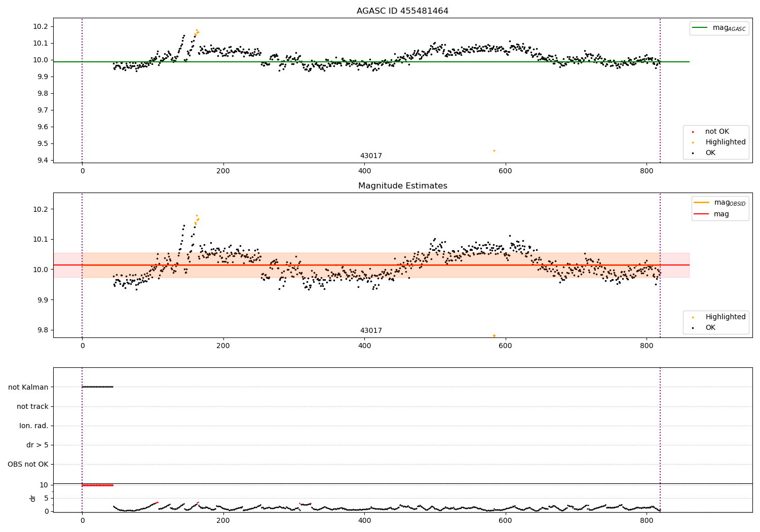Click the green mag AGASC line swatch in legend
This screenshot has height=532, width=760.
click(700, 28)
